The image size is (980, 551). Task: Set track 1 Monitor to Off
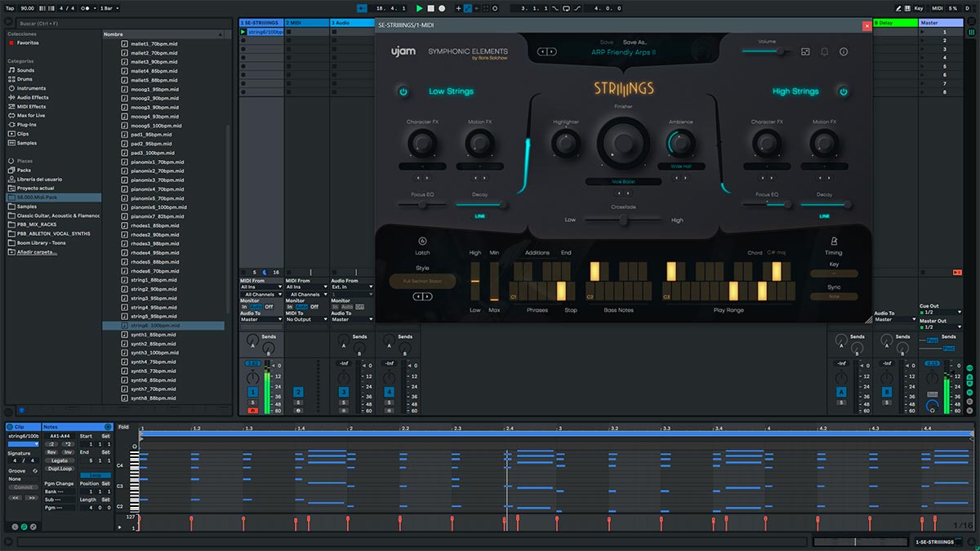point(269,307)
